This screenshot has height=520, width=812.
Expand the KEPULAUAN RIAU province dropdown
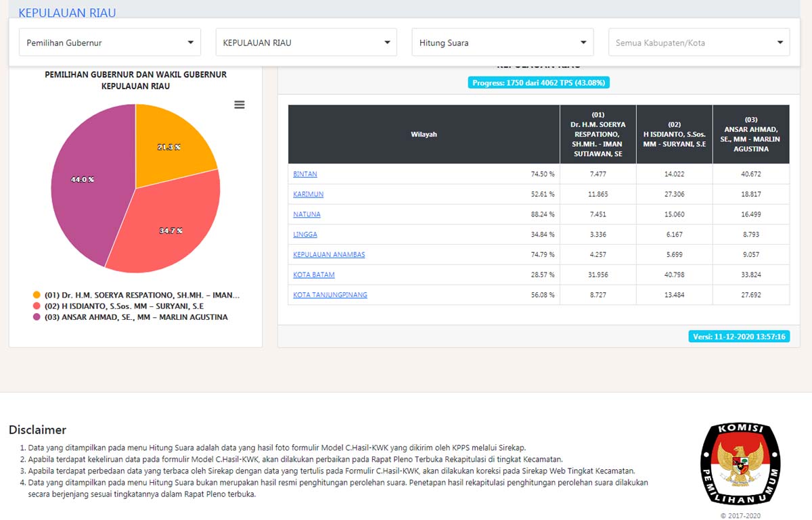coord(307,43)
